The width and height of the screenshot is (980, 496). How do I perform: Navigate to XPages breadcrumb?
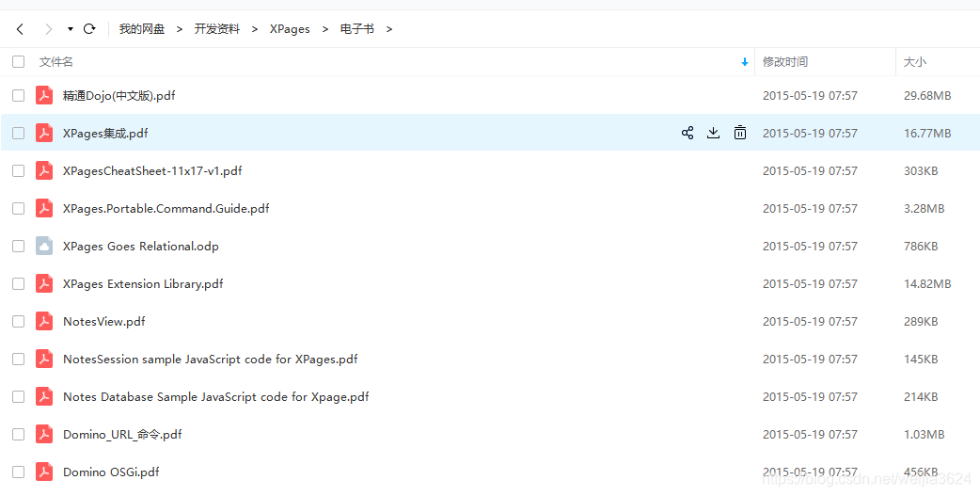click(x=290, y=29)
